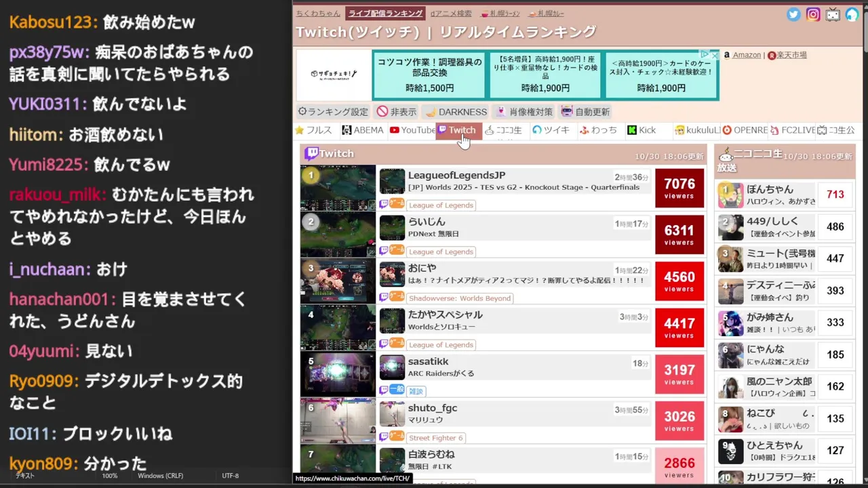
Task: Click Windows (CRLF) in the editor status bar
Action: click(x=160, y=476)
